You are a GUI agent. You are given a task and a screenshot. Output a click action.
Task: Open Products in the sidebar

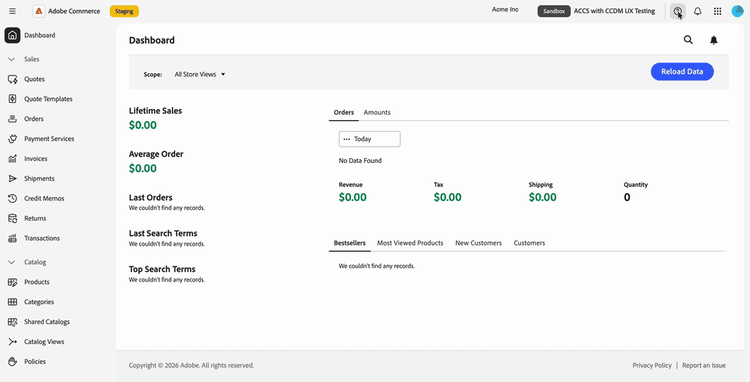pos(37,282)
